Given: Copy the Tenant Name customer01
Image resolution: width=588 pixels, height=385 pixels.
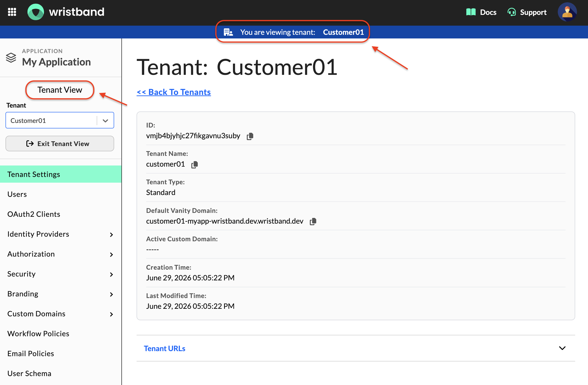Looking at the screenshot, I should [x=195, y=164].
